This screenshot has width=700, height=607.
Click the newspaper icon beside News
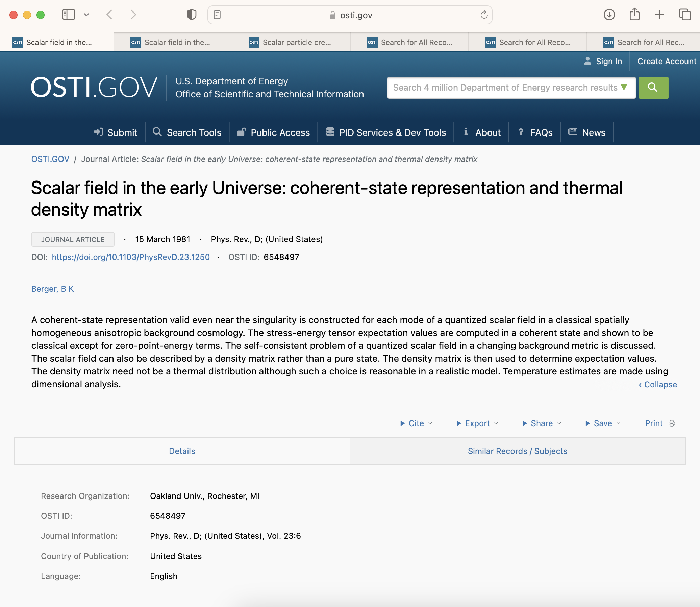573,131
